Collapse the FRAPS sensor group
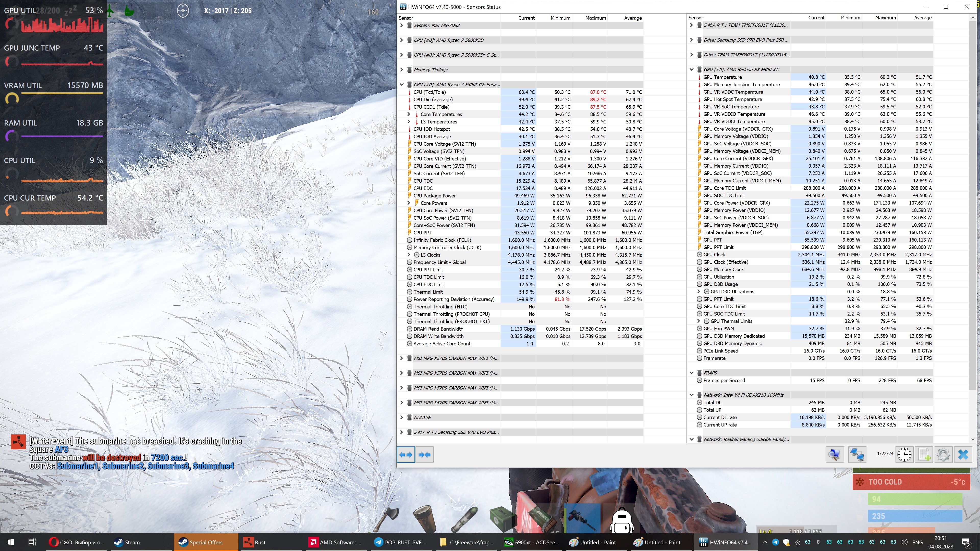This screenshot has width=980, height=551. click(x=691, y=373)
